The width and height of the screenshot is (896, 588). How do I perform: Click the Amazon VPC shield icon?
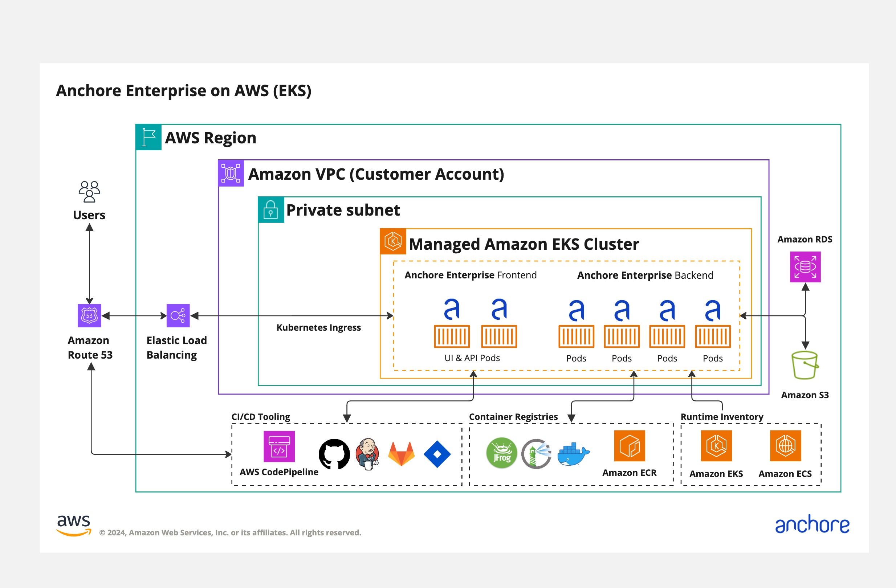click(x=231, y=173)
